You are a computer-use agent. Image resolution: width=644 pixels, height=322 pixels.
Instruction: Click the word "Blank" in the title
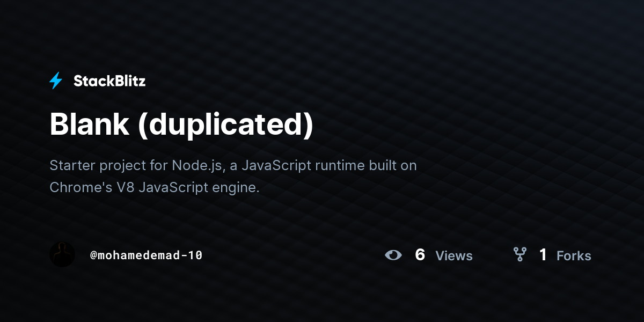89,125
